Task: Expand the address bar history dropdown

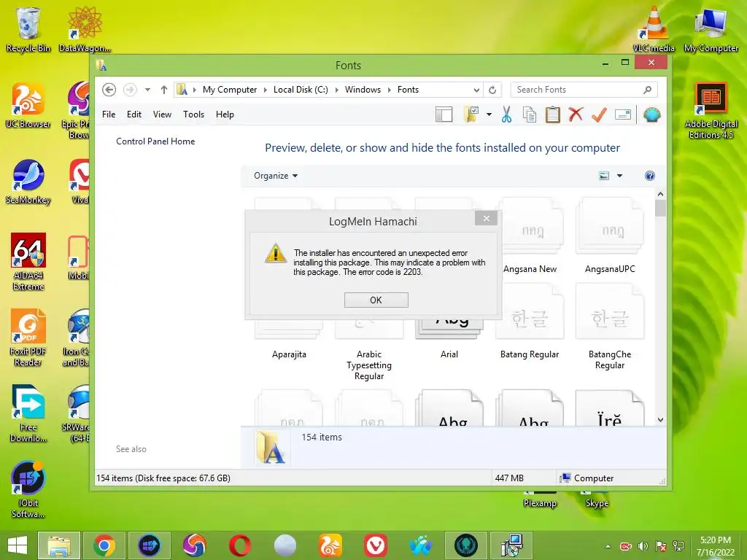Action: (x=476, y=90)
